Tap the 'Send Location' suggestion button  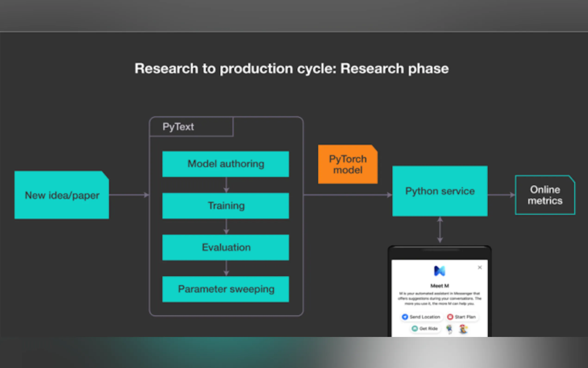(421, 317)
